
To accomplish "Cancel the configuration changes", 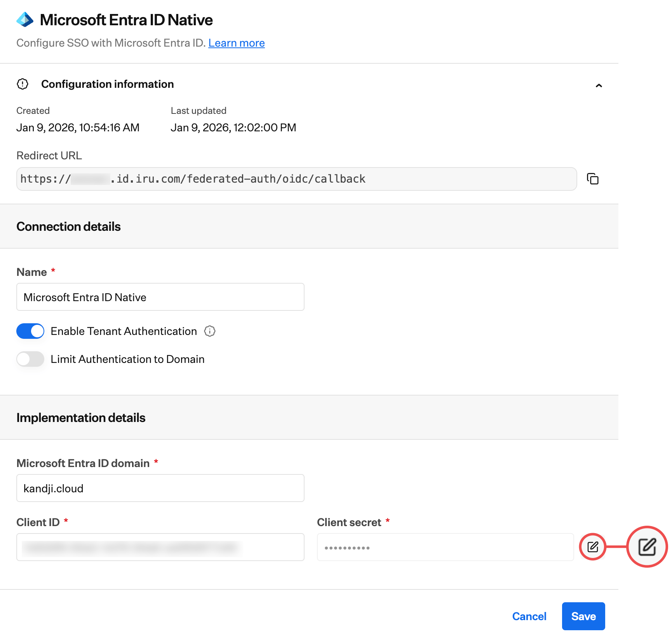I will [529, 616].
